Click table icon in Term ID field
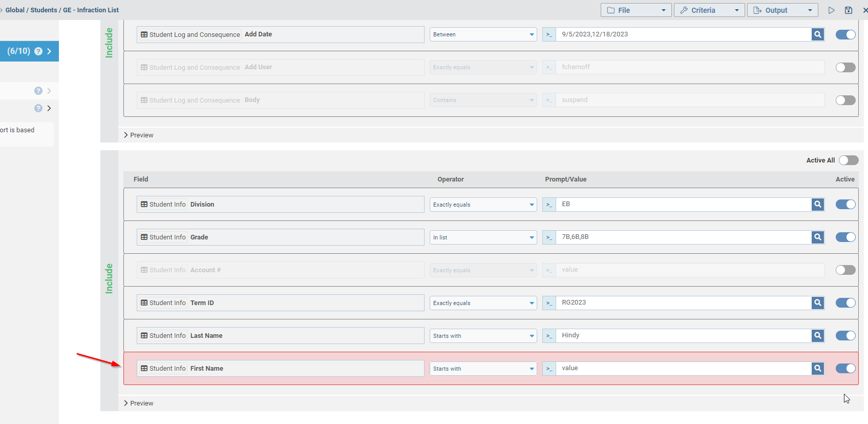This screenshot has width=868, height=424. pyautogui.click(x=144, y=302)
